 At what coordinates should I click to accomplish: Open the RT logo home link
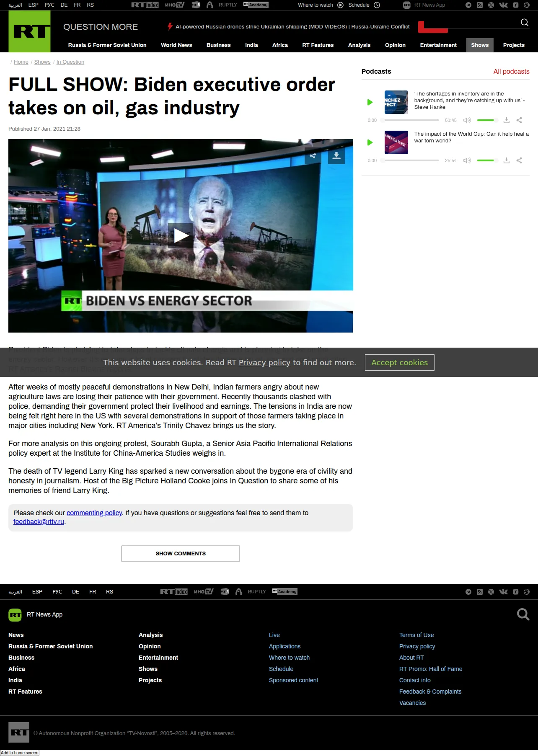pyautogui.click(x=29, y=31)
